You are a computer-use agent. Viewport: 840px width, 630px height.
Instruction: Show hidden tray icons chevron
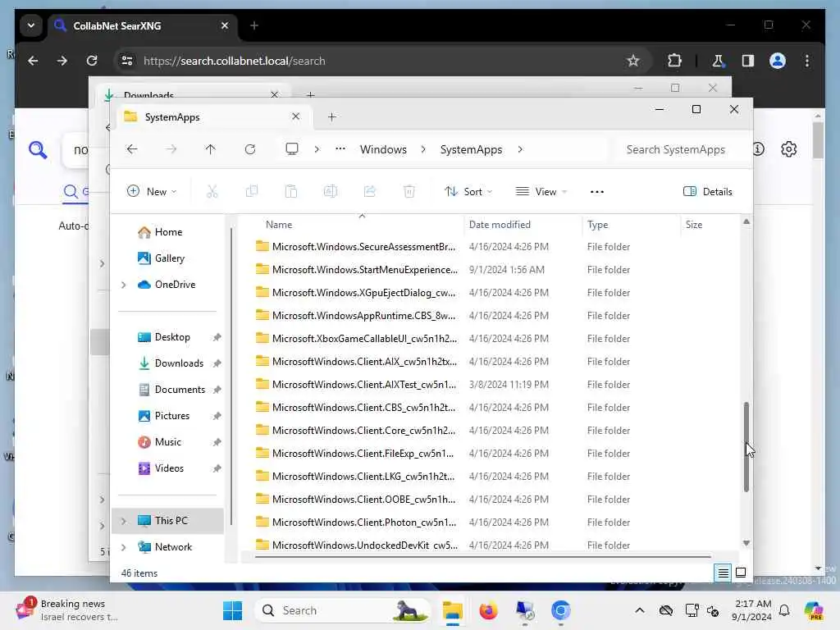(x=640, y=610)
